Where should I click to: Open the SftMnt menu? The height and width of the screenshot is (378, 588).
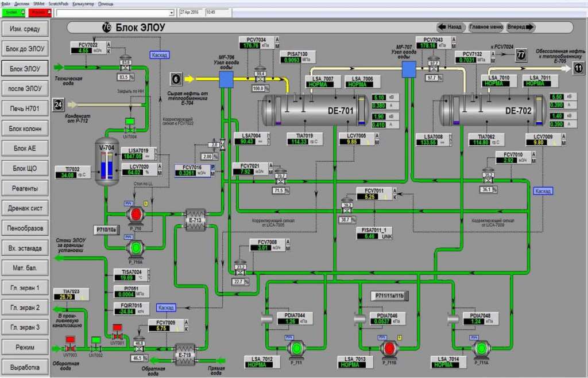[x=38, y=4]
